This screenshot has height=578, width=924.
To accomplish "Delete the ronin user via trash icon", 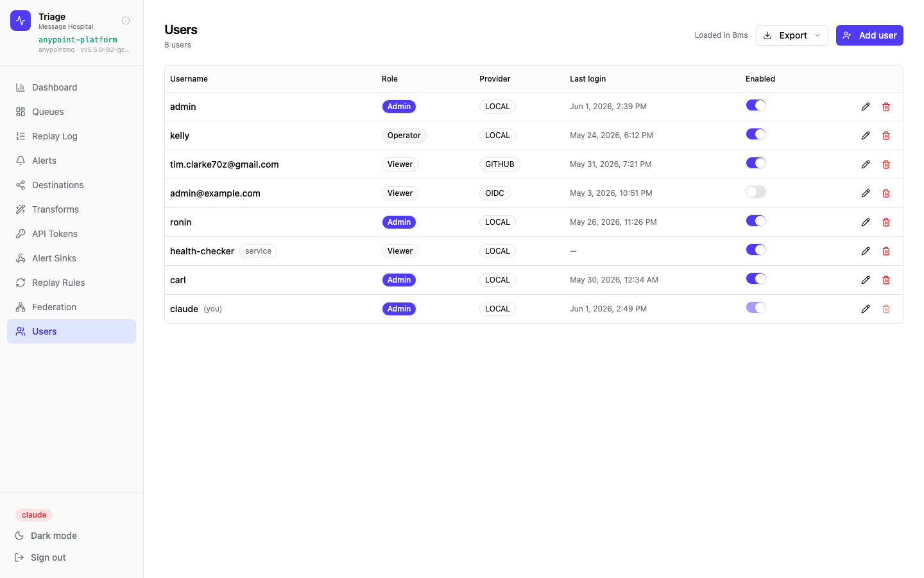I will click(886, 222).
